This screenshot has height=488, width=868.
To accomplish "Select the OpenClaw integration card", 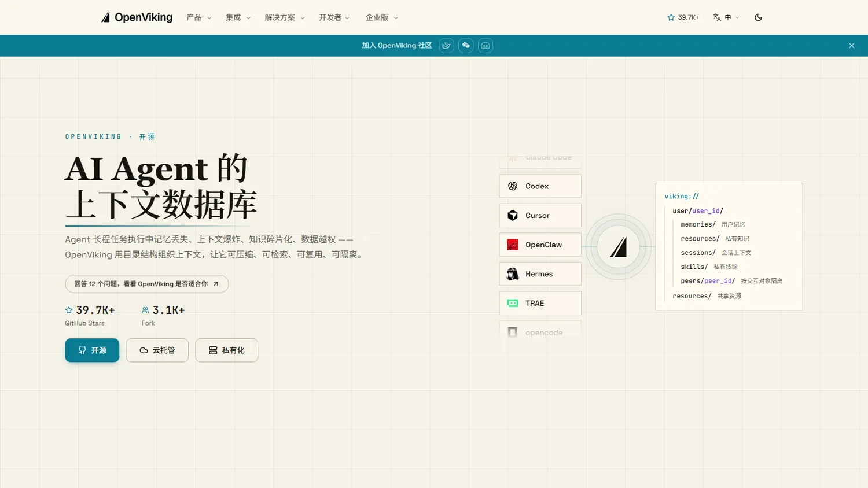I will tap(540, 245).
